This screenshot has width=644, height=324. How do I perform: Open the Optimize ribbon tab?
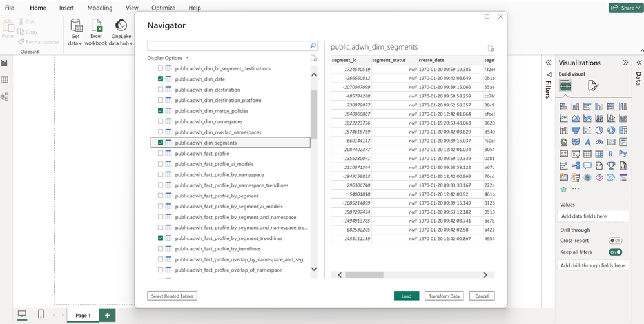[x=163, y=8]
